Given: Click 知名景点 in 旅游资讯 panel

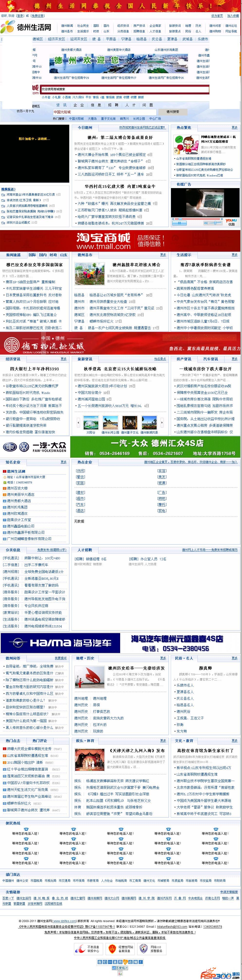Looking at the screenshot, I should [x=160, y=359].
